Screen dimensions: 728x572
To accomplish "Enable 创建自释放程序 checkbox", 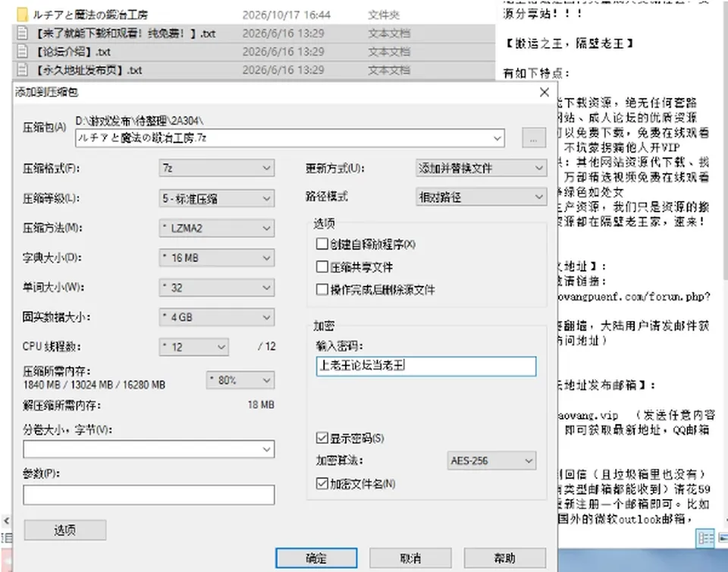I will 322,244.
